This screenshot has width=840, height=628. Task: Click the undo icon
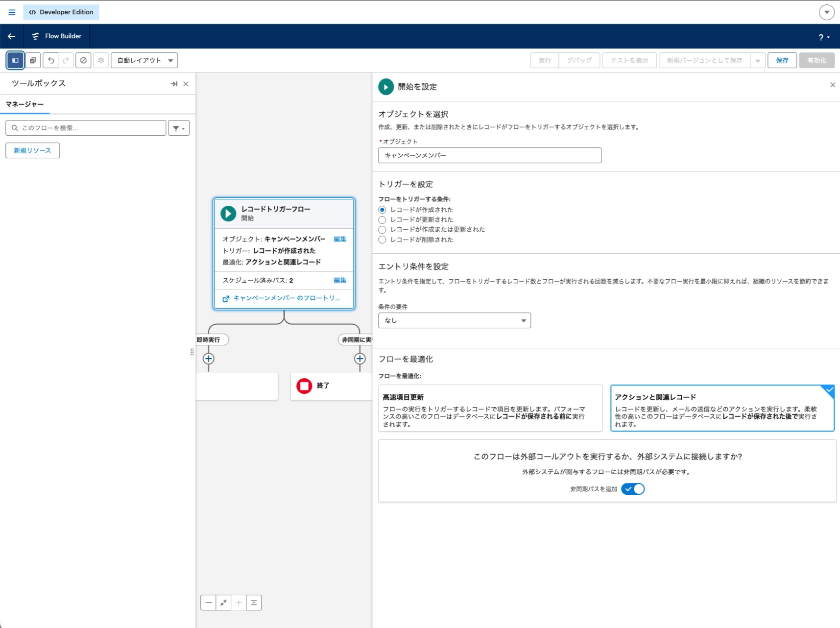click(x=51, y=60)
